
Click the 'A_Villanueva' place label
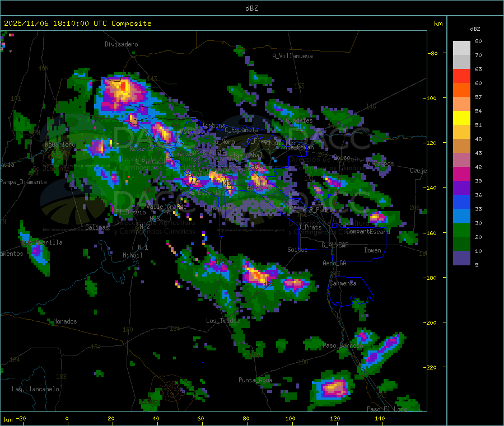(292, 56)
